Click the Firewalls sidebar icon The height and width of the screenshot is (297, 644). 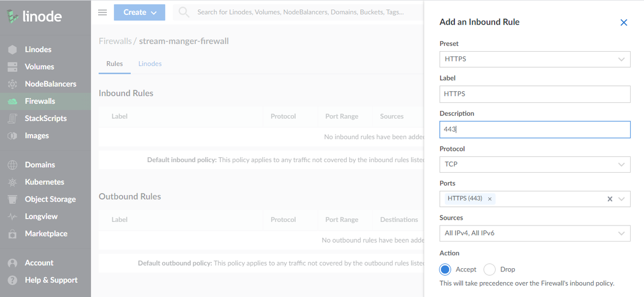click(12, 101)
